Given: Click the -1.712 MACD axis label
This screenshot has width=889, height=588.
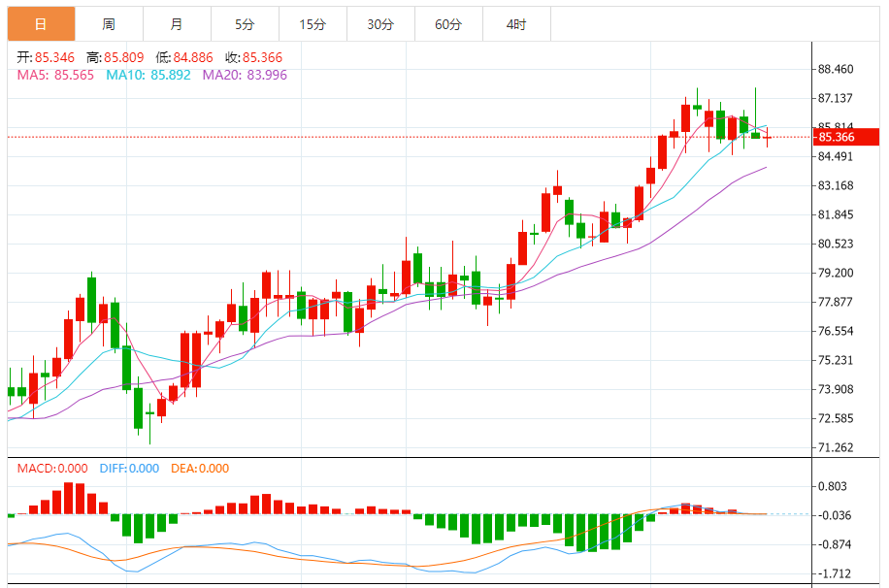Looking at the screenshot, I should click(x=835, y=573).
